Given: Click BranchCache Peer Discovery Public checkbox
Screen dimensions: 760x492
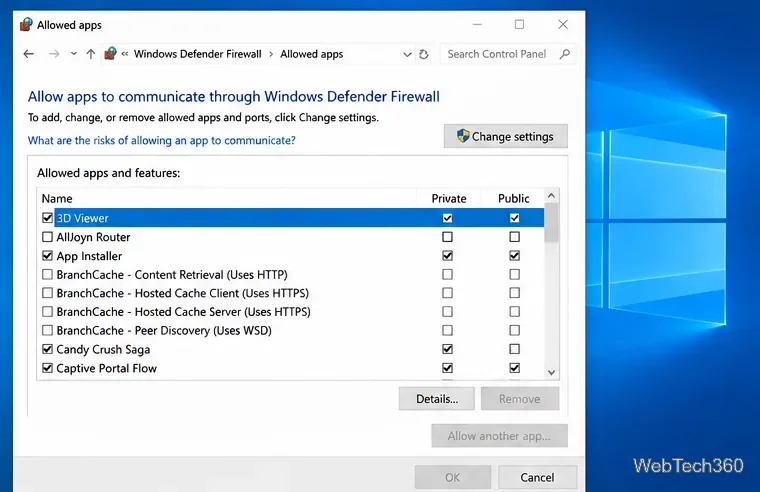Looking at the screenshot, I should (515, 330).
